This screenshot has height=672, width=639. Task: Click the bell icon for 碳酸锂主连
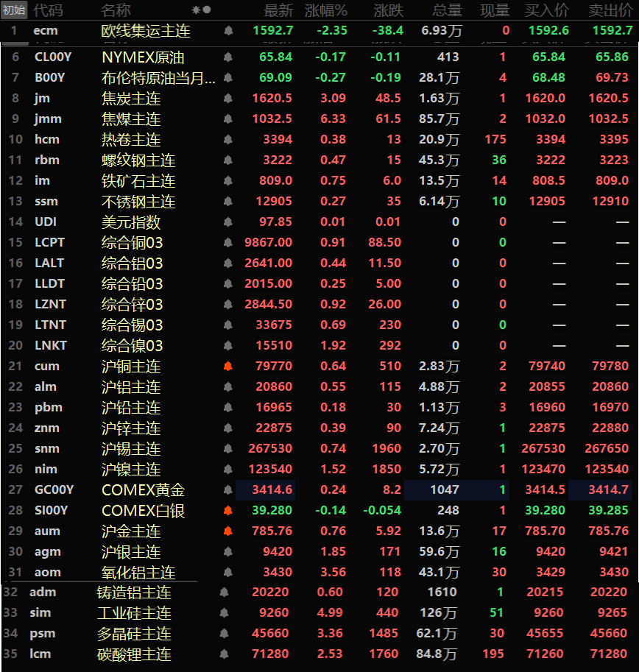[224, 654]
